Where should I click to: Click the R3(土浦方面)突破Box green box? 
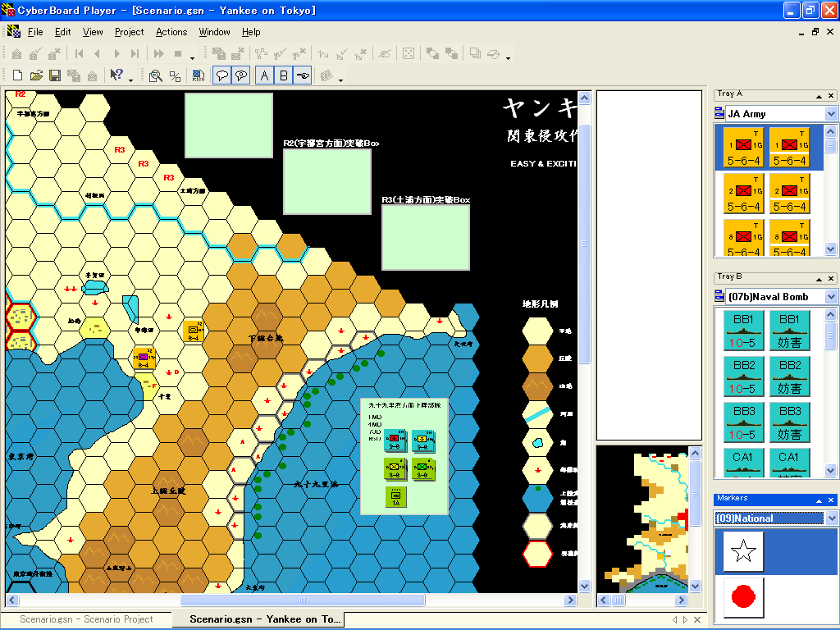click(x=426, y=237)
